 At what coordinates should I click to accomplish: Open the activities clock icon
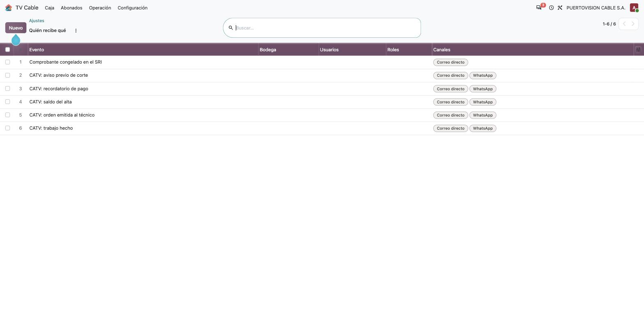tap(551, 8)
